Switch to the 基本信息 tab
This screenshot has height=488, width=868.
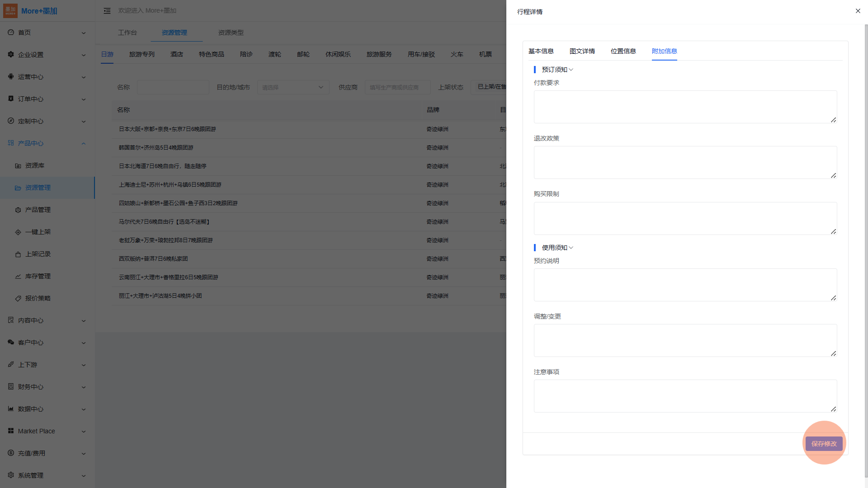(x=541, y=51)
